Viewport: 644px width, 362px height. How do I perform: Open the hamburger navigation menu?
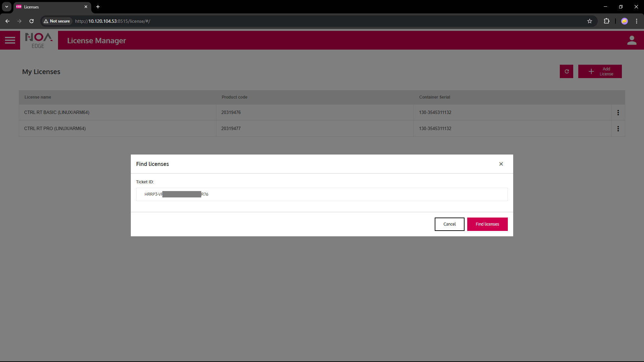point(10,40)
